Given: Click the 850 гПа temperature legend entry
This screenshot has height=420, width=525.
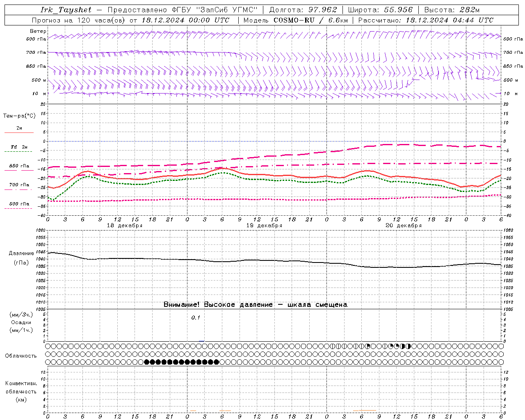Looking at the screenshot, I should click(x=19, y=168).
